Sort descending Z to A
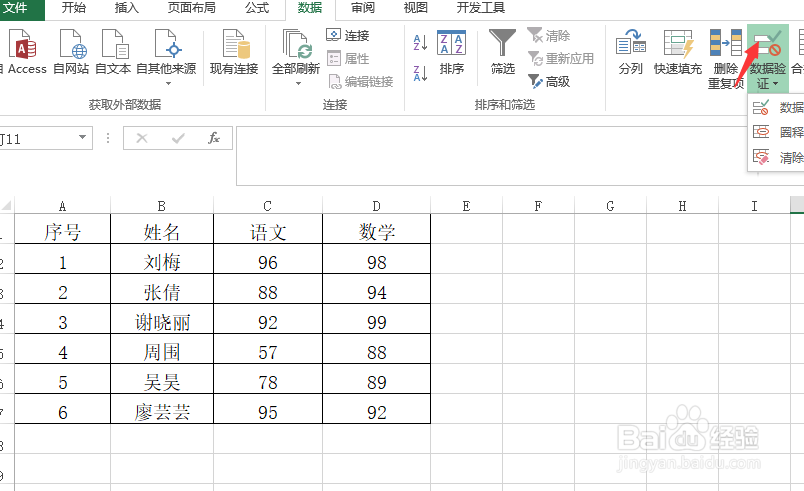Viewport: 804px width, 491px height. tap(420, 73)
